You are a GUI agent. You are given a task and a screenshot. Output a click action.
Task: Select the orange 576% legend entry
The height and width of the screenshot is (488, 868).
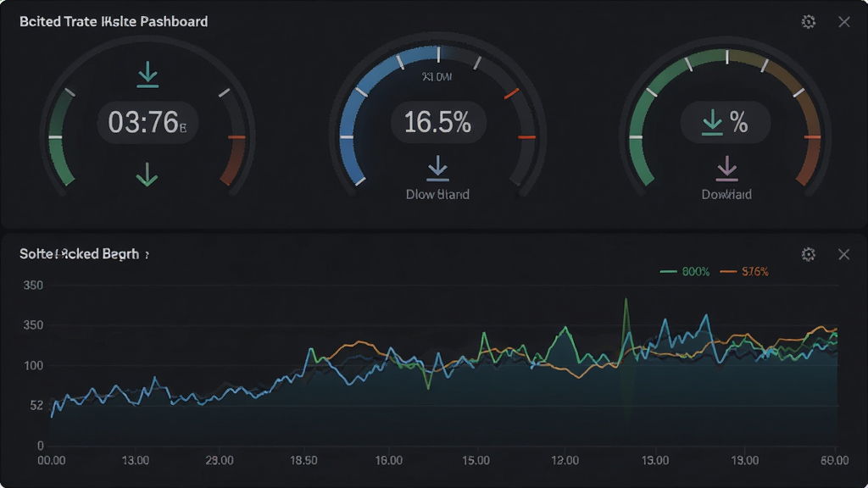(744, 272)
